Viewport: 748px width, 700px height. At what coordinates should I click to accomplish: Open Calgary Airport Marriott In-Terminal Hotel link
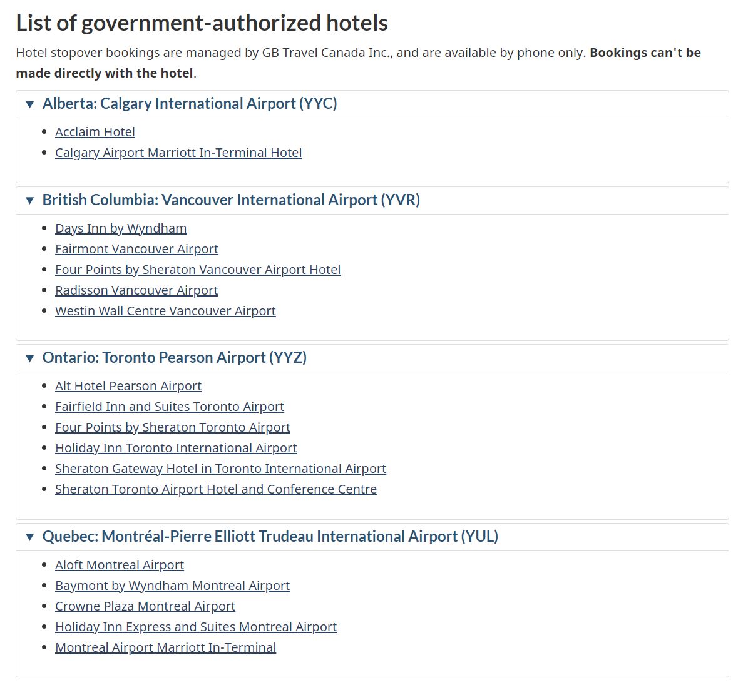point(178,153)
